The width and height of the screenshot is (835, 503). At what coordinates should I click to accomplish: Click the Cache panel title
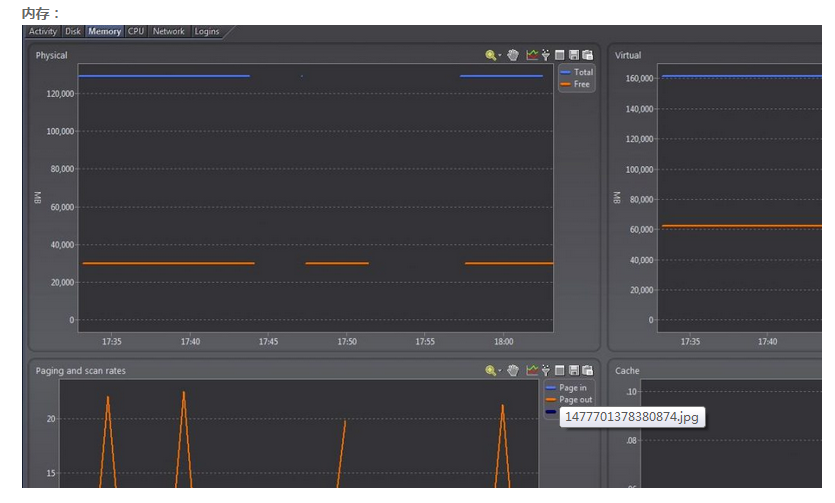(x=627, y=371)
